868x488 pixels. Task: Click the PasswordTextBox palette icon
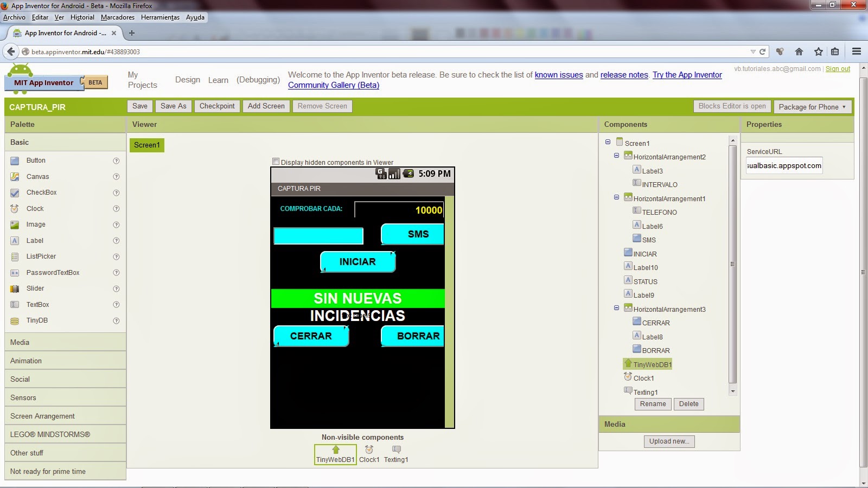pyautogui.click(x=15, y=273)
